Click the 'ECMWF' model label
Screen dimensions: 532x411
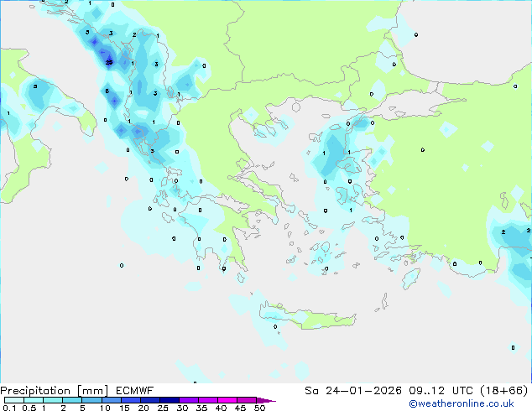[135, 391]
